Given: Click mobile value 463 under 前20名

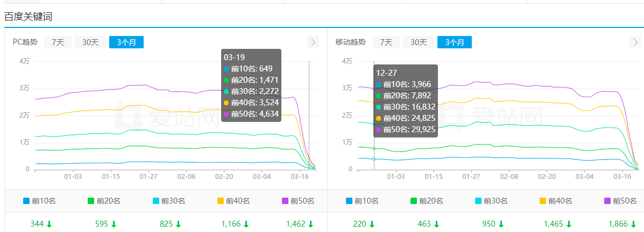Looking at the screenshot, I should (x=424, y=224).
